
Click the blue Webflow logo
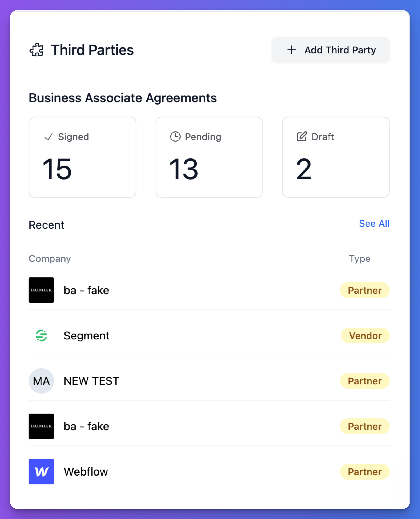(x=41, y=472)
